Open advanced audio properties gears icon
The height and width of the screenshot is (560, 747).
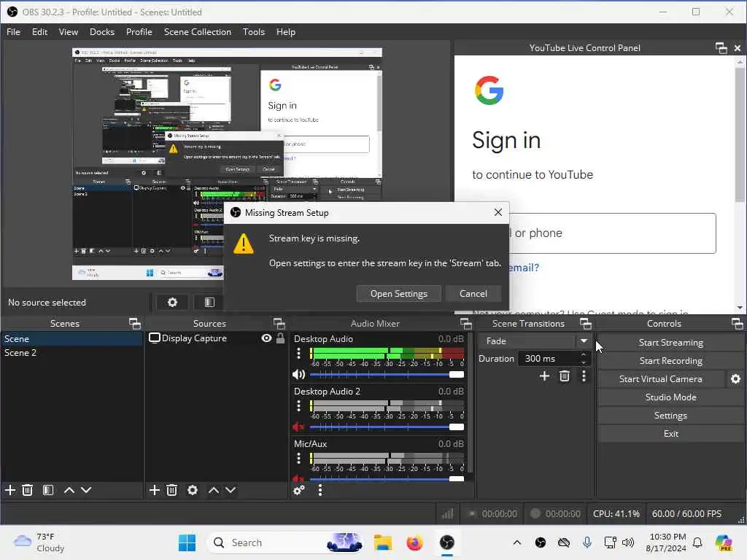point(299,490)
